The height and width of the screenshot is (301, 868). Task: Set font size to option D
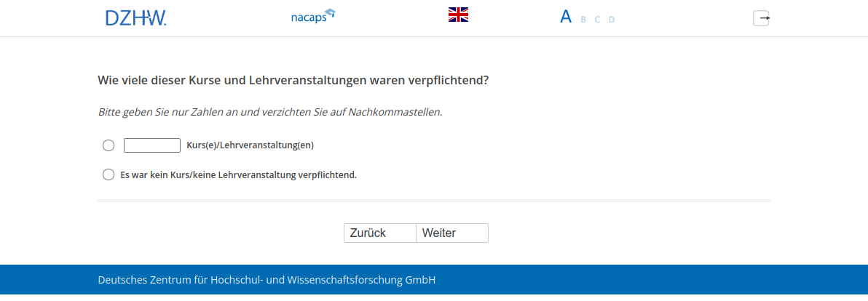(612, 20)
